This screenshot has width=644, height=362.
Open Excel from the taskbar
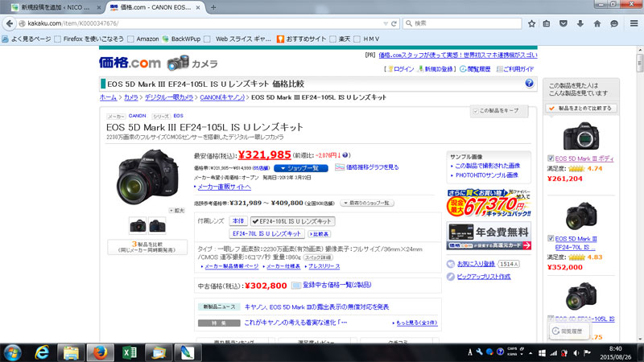[x=130, y=352]
